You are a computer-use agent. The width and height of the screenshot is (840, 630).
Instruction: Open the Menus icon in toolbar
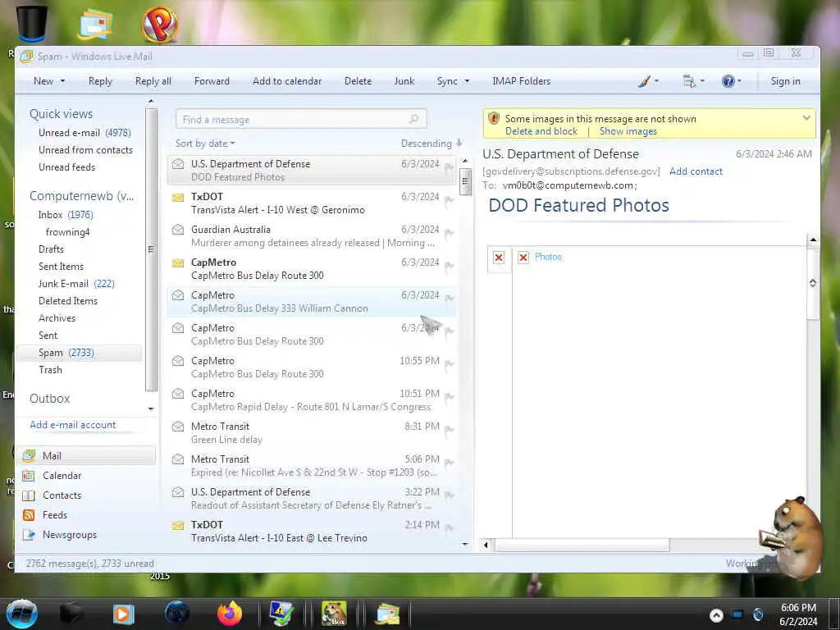click(x=689, y=81)
